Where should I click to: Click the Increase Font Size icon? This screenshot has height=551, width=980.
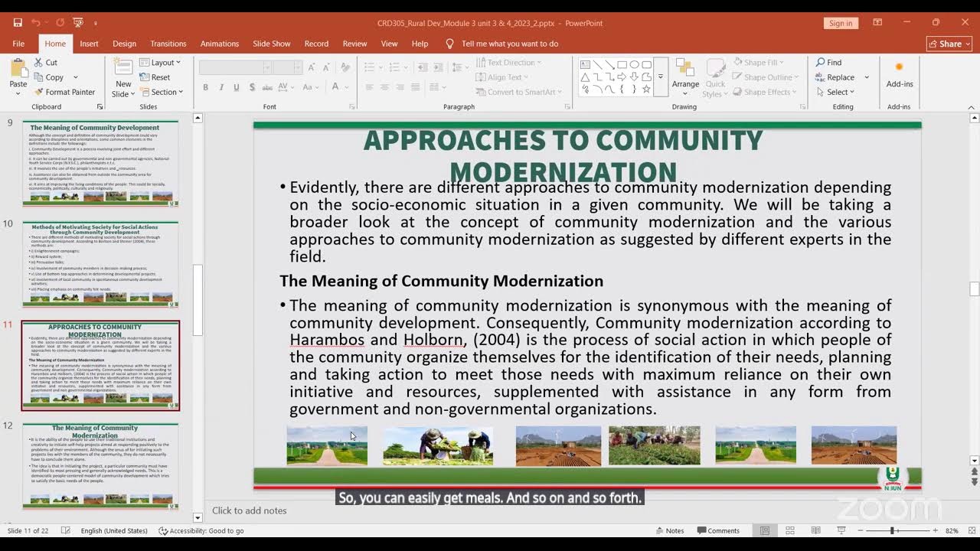pos(312,67)
